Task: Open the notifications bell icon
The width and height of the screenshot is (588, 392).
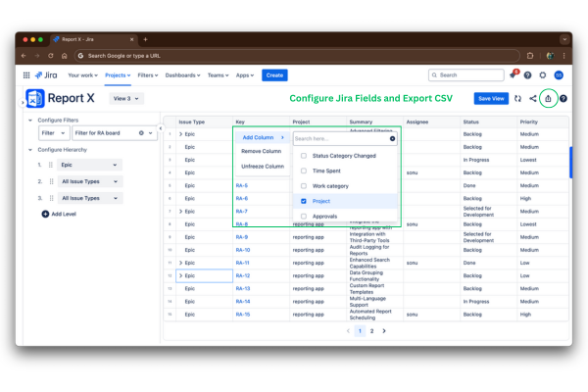Action: click(x=513, y=75)
